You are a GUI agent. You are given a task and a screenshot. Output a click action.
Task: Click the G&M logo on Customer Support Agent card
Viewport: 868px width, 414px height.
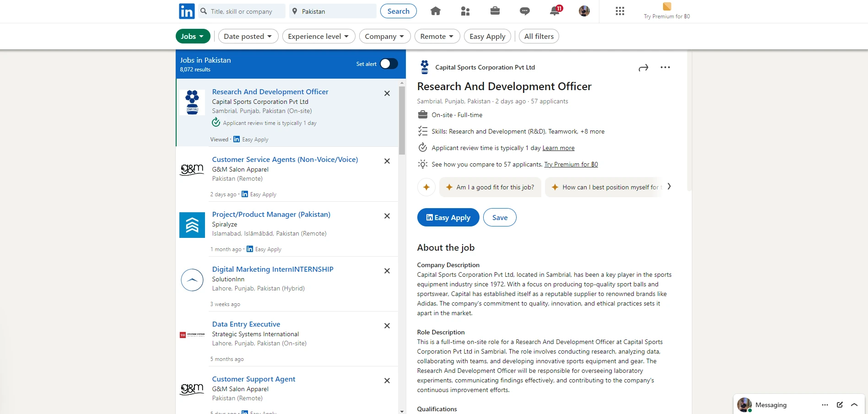(x=192, y=389)
